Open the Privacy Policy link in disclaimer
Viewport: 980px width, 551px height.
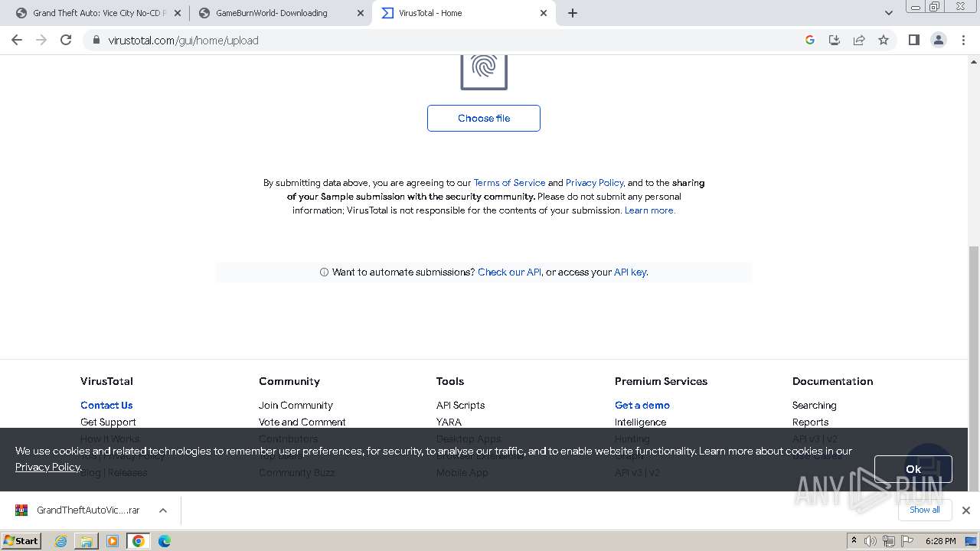click(595, 183)
